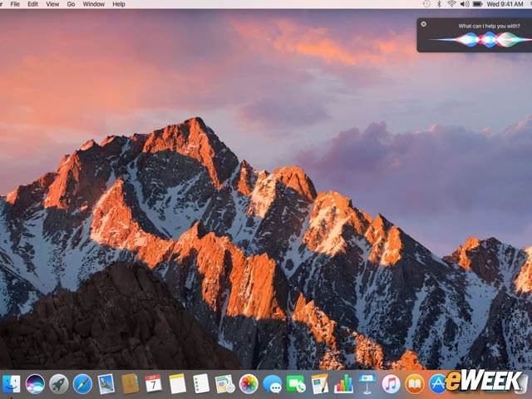Launch Safari browser from Dock
Screen dimensions: 532x399
click(82, 384)
